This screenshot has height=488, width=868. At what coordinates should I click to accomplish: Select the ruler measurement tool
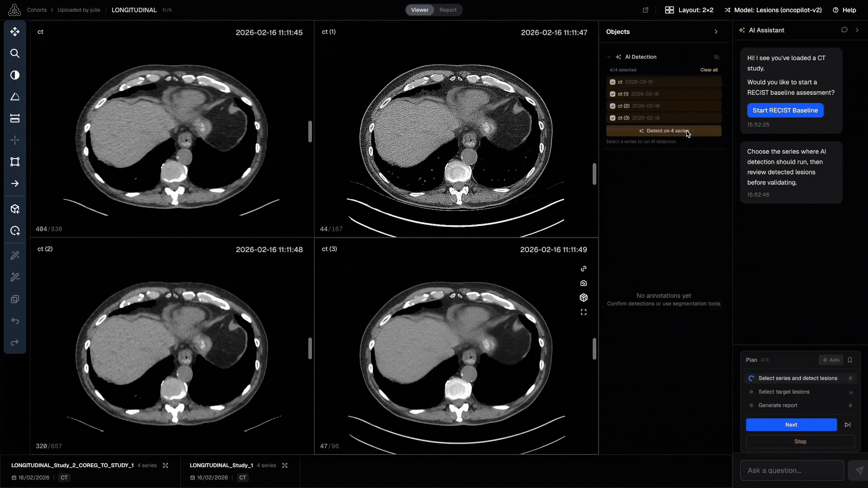[x=15, y=118]
